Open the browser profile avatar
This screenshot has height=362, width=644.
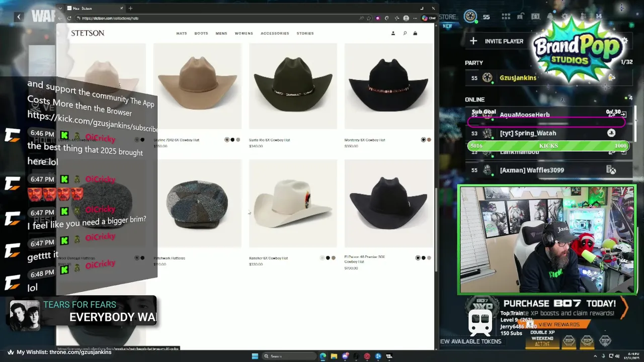pos(406,18)
